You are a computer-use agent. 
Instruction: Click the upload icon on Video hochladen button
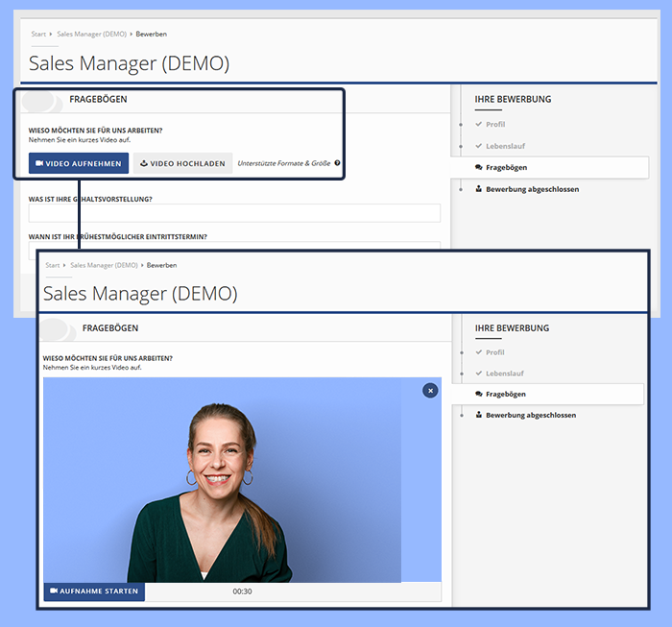point(144,164)
